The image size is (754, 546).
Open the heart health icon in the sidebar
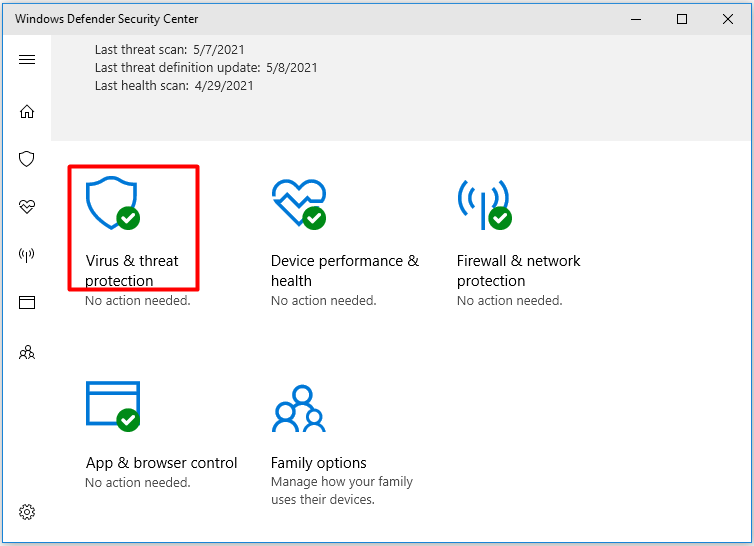pos(27,207)
